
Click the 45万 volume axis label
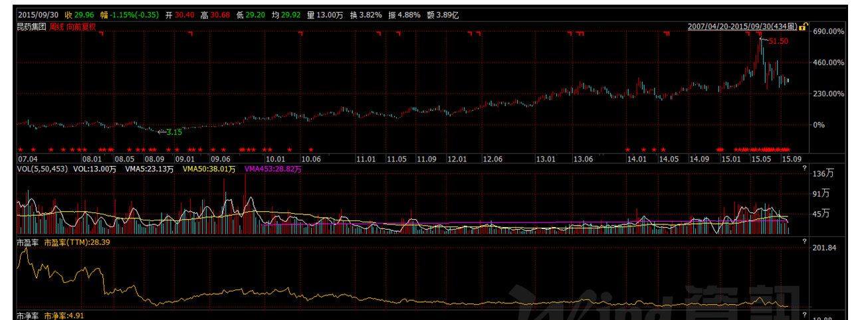[x=822, y=214]
